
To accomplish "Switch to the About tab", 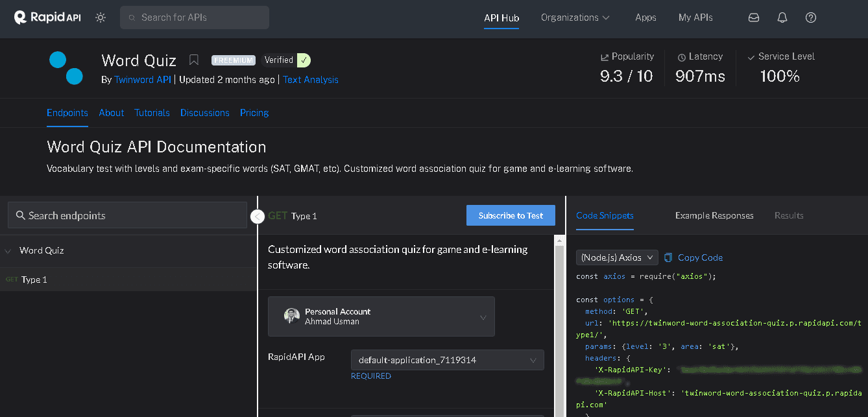I will (x=112, y=113).
